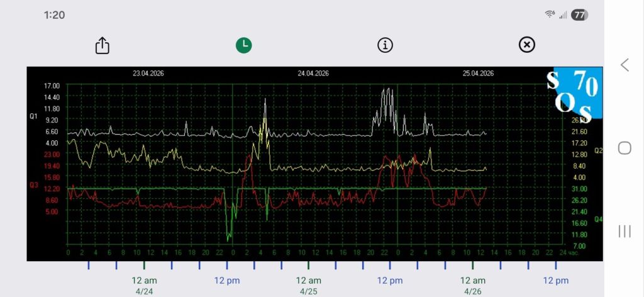This screenshot has width=644, height=297.
Task: Tap the share icon
Action: tap(103, 46)
